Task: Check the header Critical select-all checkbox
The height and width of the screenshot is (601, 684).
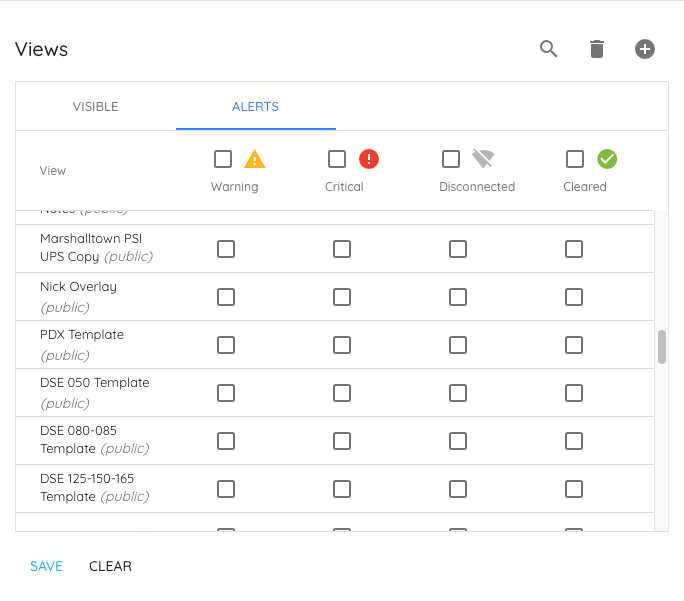Action: [337, 159]
